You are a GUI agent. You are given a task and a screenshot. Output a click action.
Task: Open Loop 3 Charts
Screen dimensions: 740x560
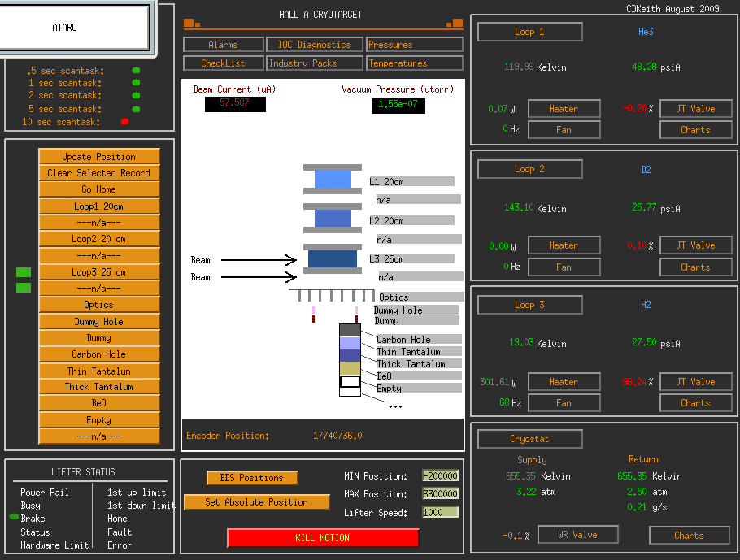coord(695,403)
